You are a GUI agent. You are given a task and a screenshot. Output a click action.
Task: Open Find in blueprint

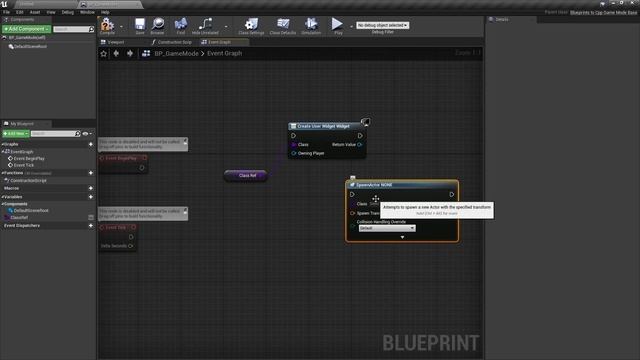coord(181,26)
